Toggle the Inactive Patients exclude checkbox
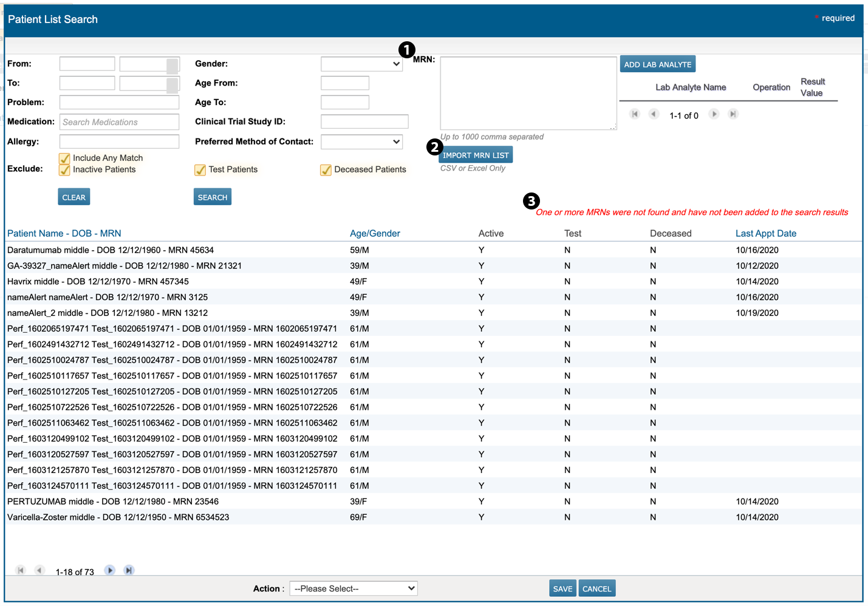 tap(64, 170)
